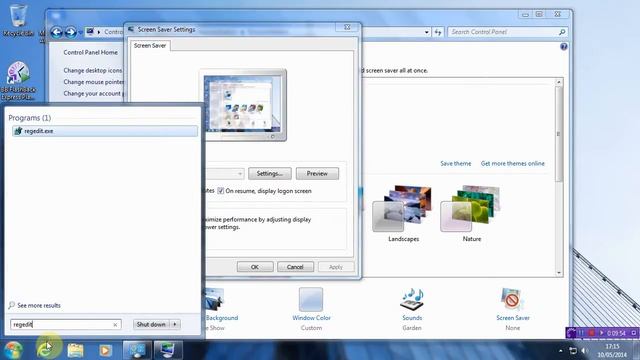Image resolution: width=640 pixels, height=360 pixels.
Task: Click Change desktop icons link
Action: click(x=93, y=70)
